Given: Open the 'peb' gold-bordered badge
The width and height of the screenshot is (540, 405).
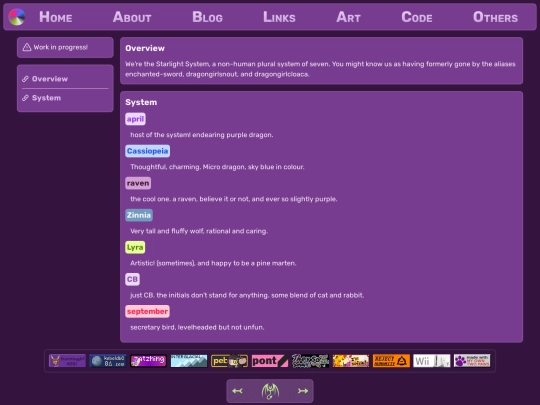Looking at the screenshot, I should point(229,361).
